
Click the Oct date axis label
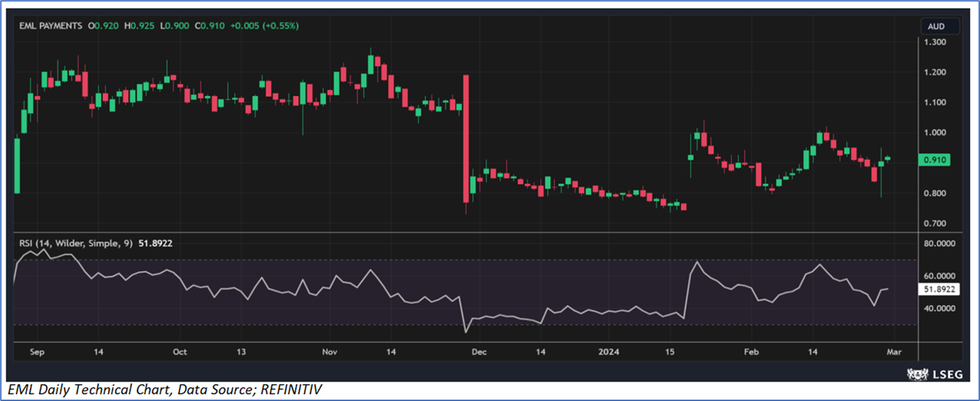(180, 352)
